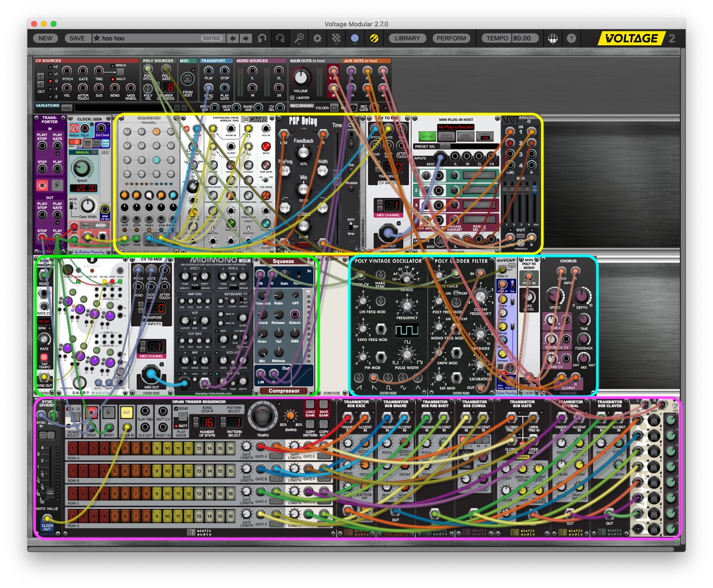Click the recording FOLDER icon
The width and height of the screenshot is (713, 588).
pos(335,108)
